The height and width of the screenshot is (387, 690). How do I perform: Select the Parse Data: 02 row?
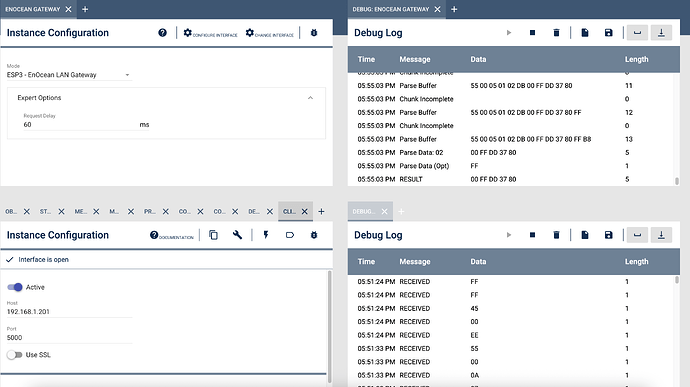coord(511,153)
